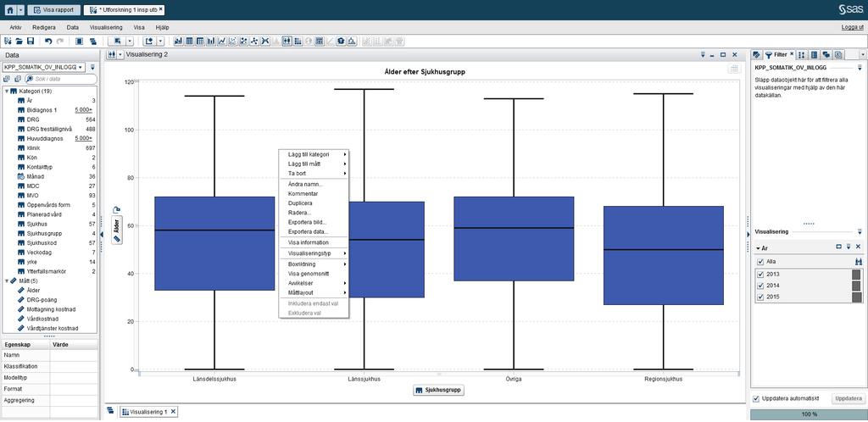
Task: Click the maximize icon on År filter
Action: pyautogui.click(x=838, y=247)
